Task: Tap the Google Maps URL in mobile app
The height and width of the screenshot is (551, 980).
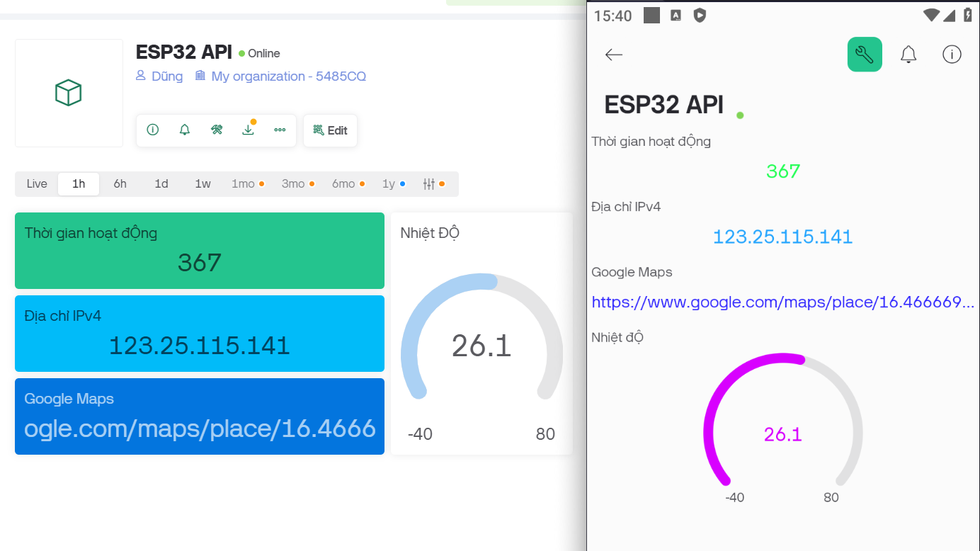Action: coord(783,302)
